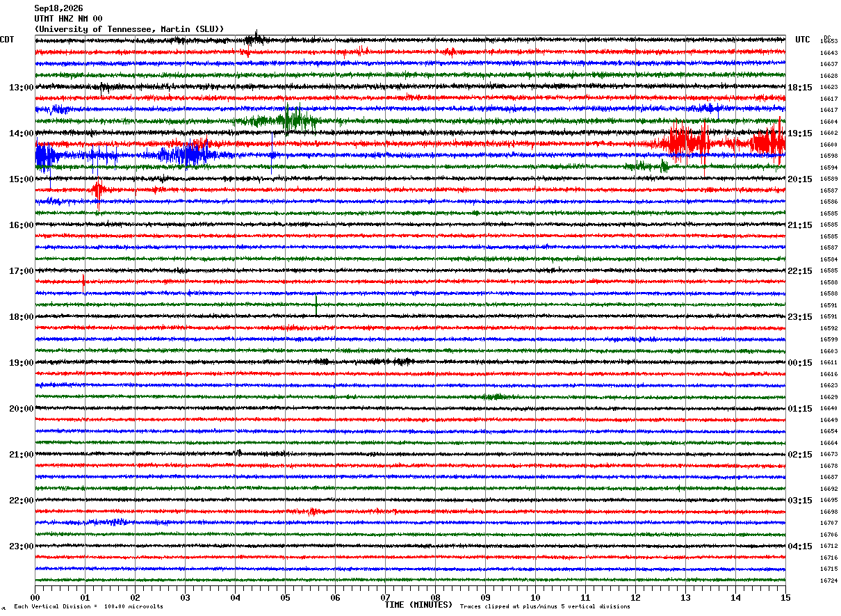
Task: Click the UTMT HNZ NM 00 station title
Action: pyautogui.click(x=68, y=19)
